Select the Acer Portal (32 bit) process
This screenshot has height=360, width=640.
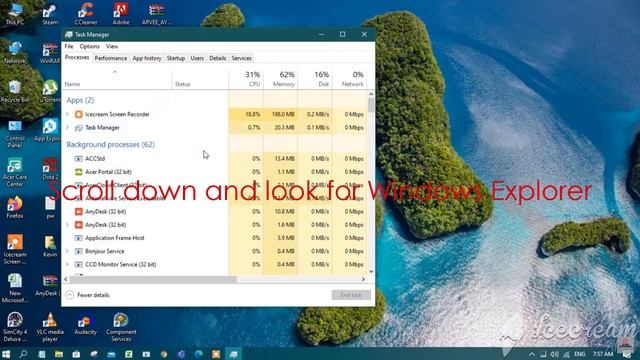point(215,172)
